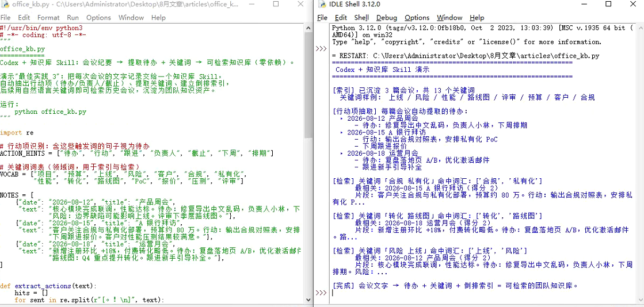
Task: Click the editor scrollbar down arrow
Action: point(308,301)
